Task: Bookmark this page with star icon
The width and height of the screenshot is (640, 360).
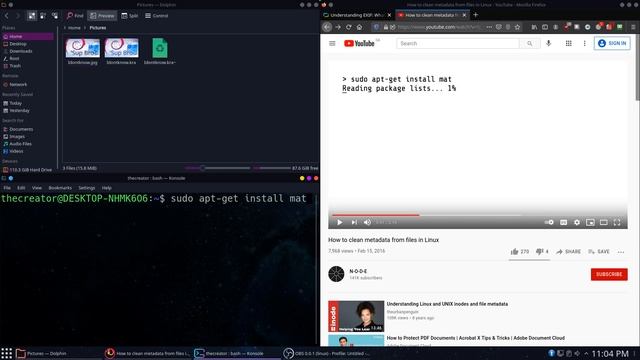Action: click(518, 27)
